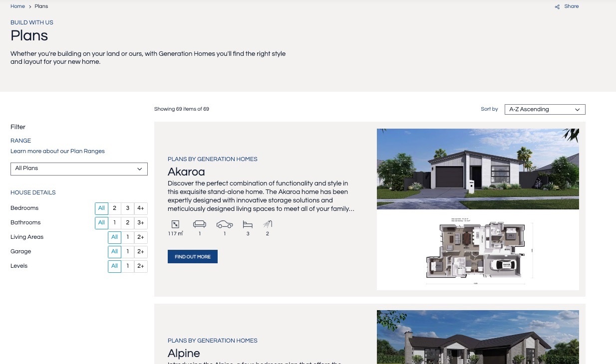View Alpine house exterior image
The image size is (616, 364).
pyautogui.click(x=478, y=337)
